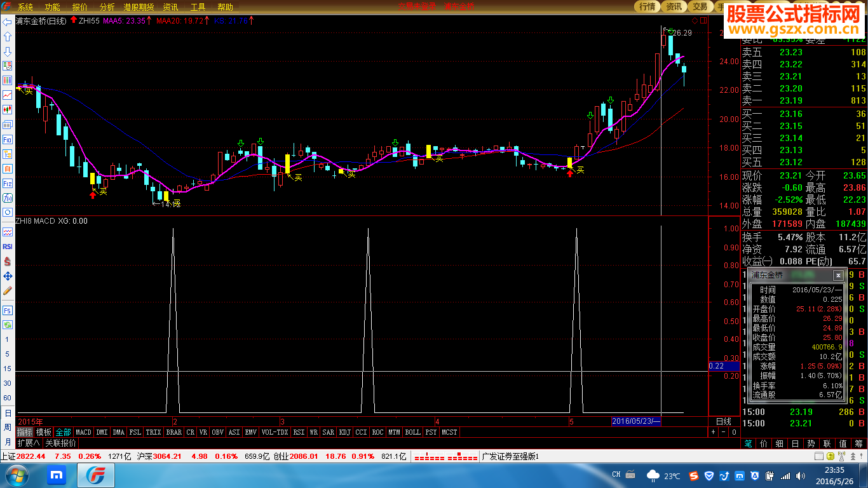Open the 日线 period selector
The width and height of the screenshot is (868, 488).
724,421
